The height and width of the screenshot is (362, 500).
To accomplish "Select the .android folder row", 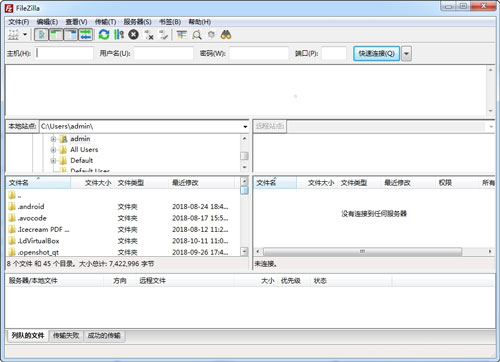I will (123, 207).
